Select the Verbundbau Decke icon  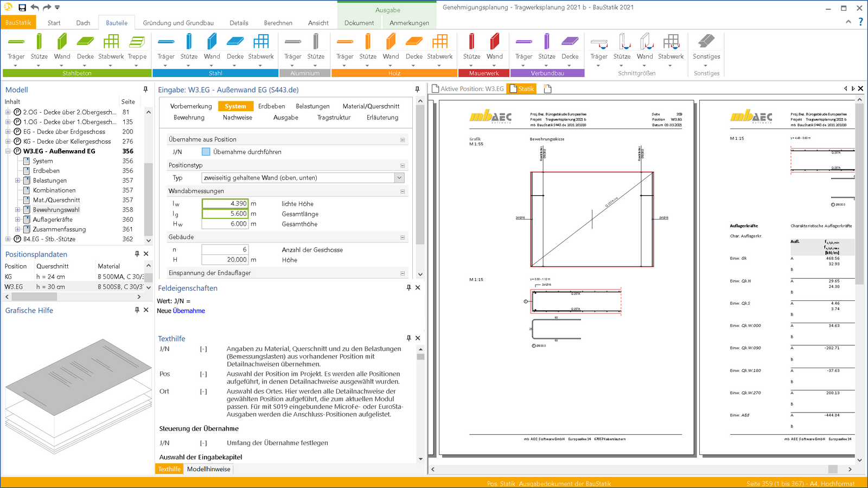570,42
